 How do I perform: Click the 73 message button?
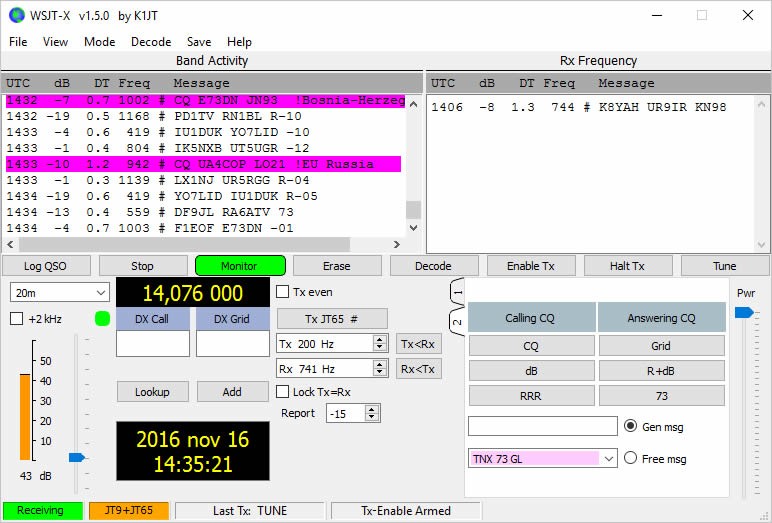click(x=661, y=396)
